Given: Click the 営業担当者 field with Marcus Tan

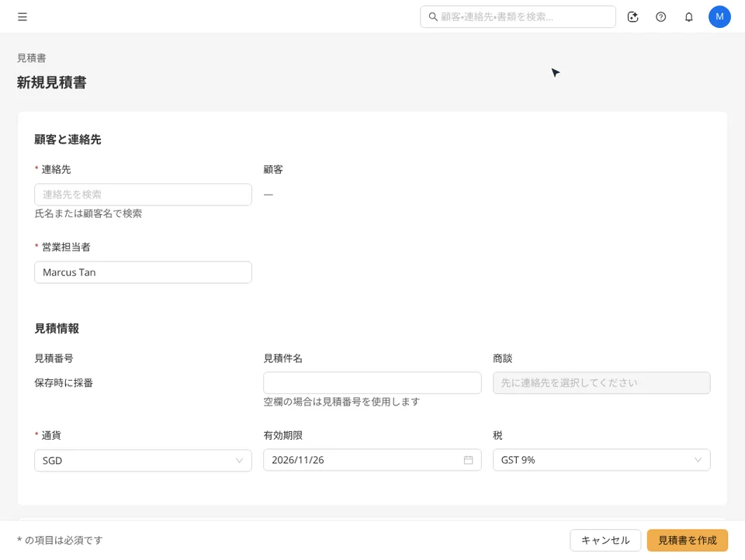Looking at the screenshot, I should pos(143,272).
